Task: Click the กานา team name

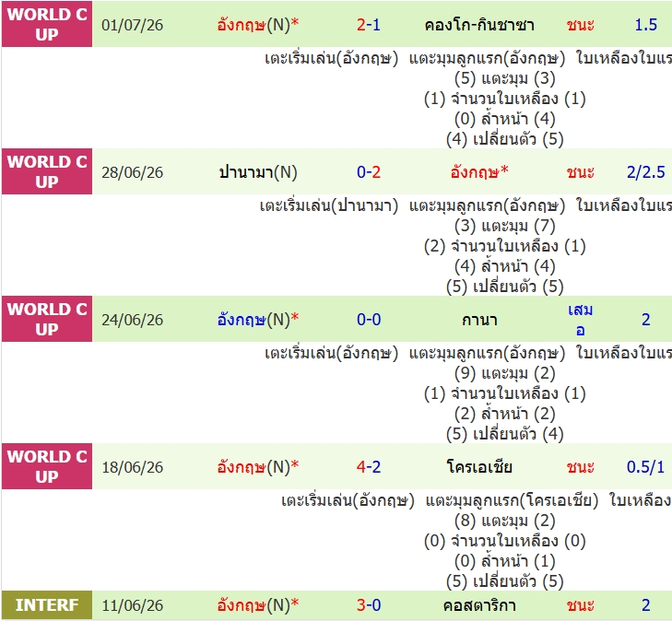Action: 479,320
